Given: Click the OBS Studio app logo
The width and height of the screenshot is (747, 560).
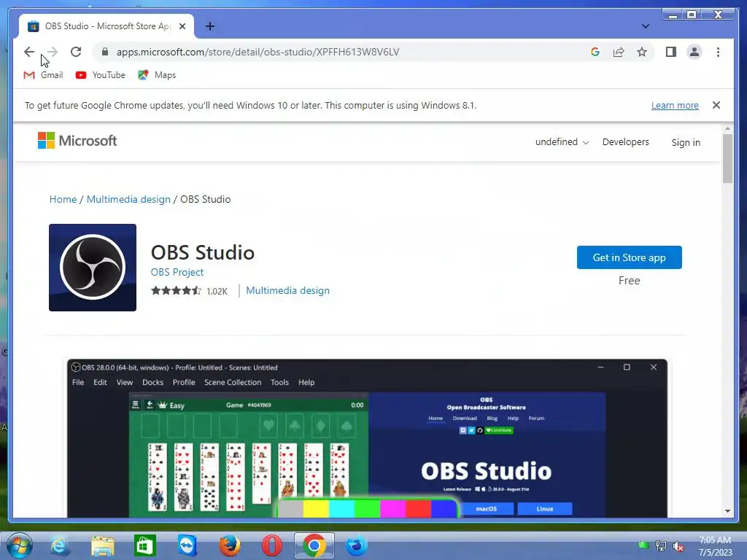Looking at the screenshot, I should (93, 268).
